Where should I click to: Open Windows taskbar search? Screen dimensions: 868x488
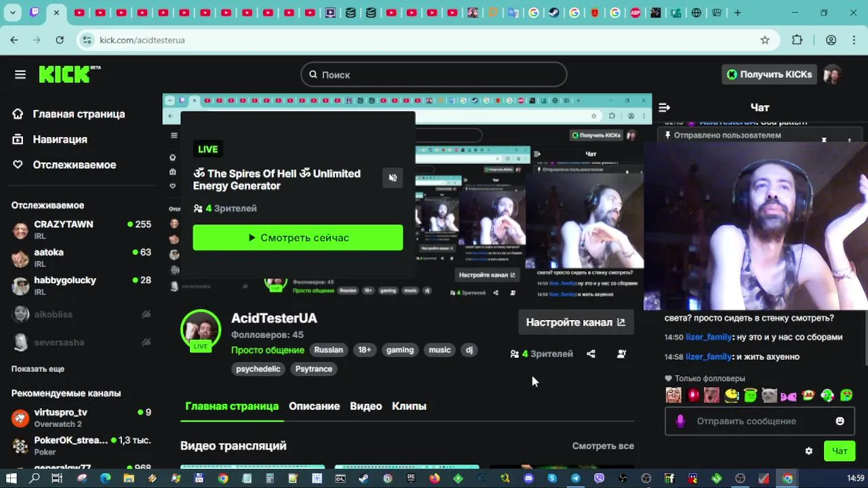pyautogui.click(x=35, y=479)
